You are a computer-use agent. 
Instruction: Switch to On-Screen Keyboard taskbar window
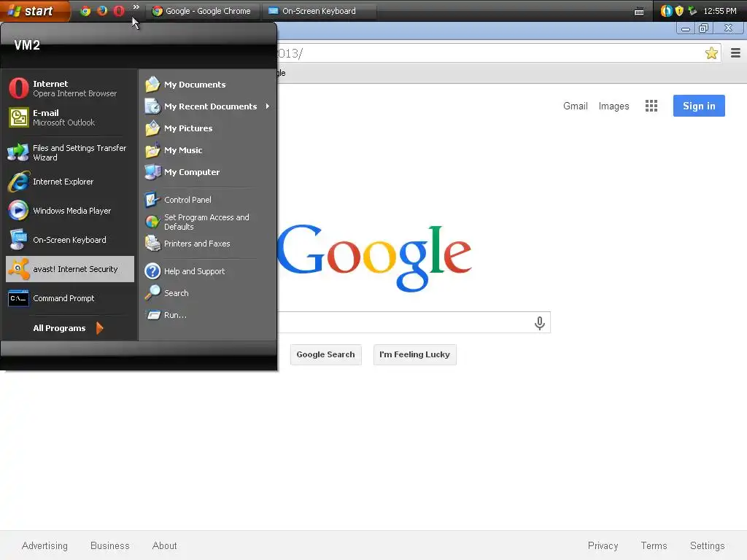(319, 10)
